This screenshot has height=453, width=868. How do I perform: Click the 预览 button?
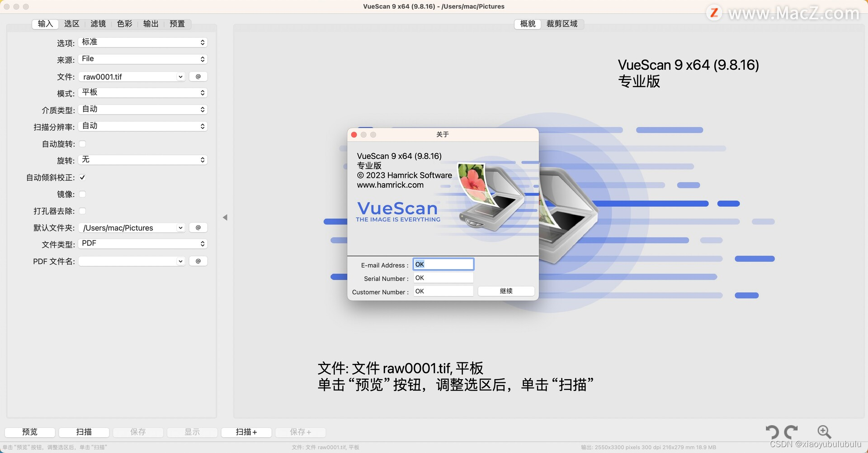click(29, 432)
